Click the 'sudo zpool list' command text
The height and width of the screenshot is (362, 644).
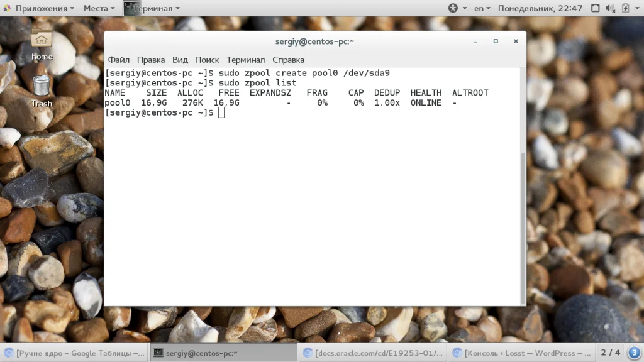[257, 83]
